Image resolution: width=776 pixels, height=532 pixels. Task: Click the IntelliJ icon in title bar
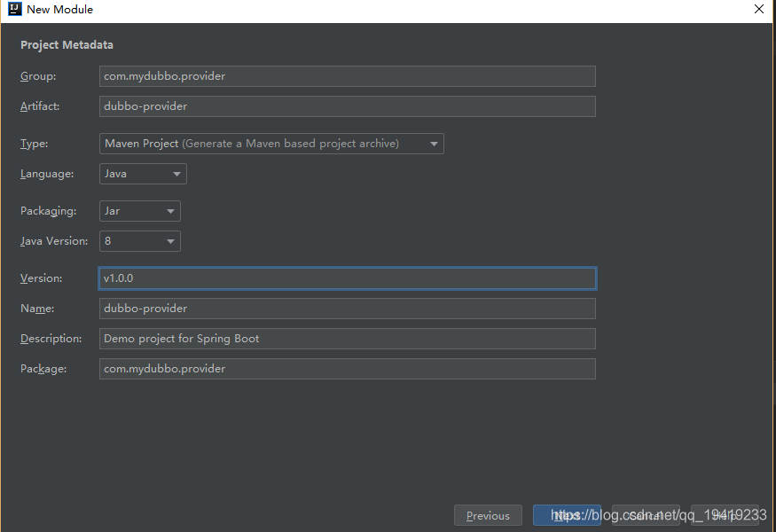(15, 9)
